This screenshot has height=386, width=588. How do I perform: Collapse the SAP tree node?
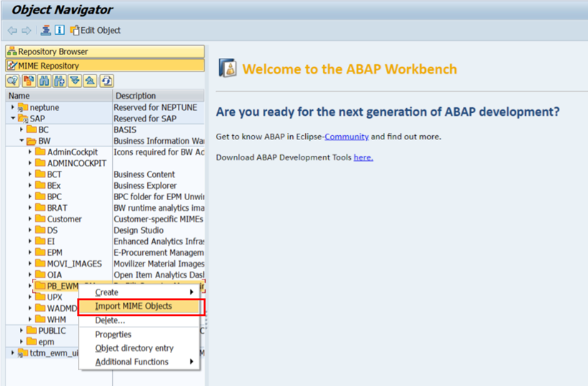tap(13, 119)
